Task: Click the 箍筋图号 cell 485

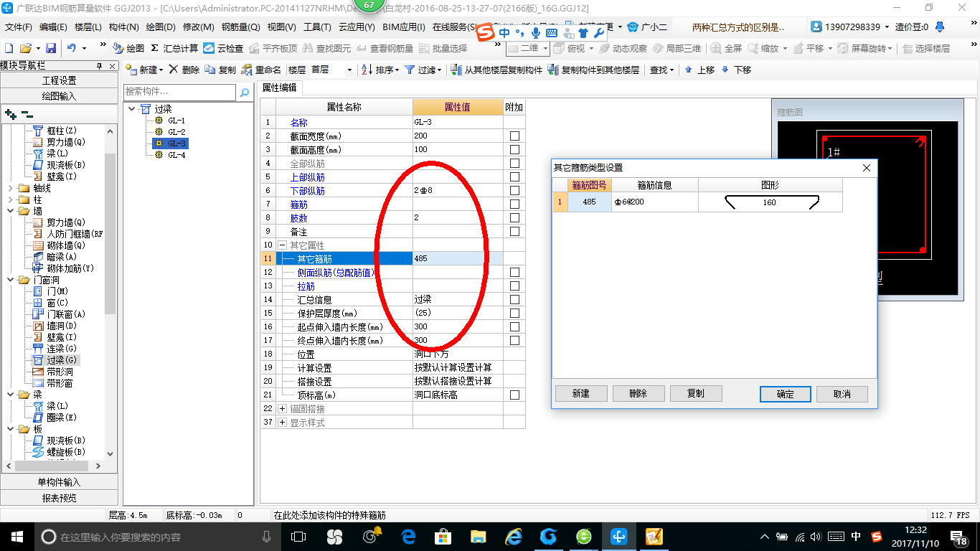Action: coord(589,202)
